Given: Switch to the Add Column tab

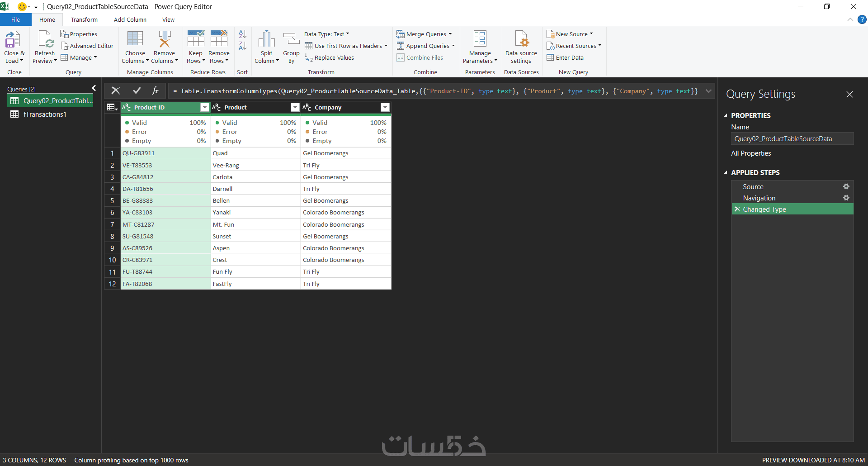Looking at the screenshot, I should pyautogui.click(x=130, y=19).
